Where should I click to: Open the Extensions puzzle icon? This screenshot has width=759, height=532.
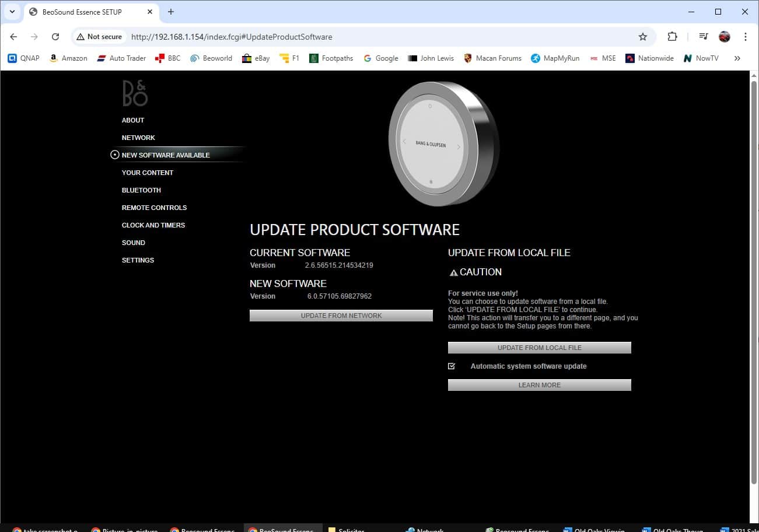(x=672, y=37)
